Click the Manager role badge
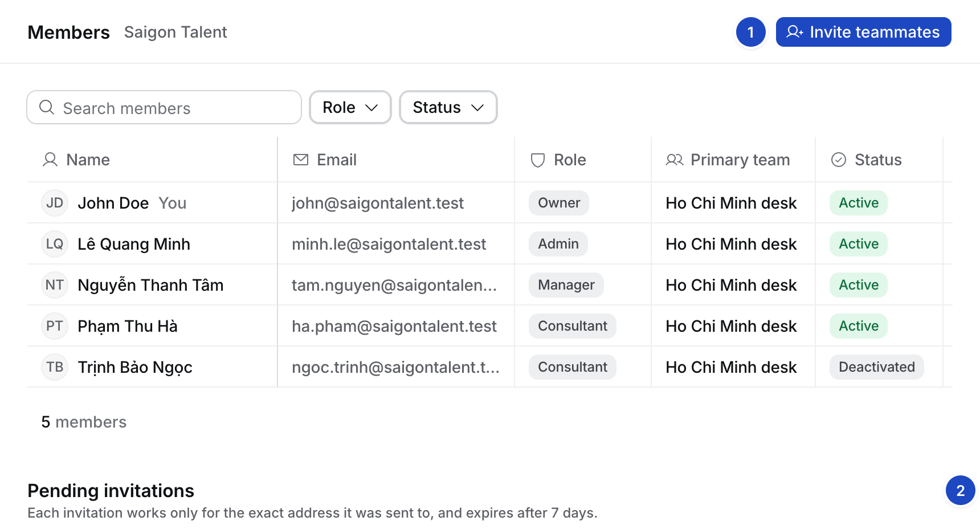Image resolution: width=980 pixels, height=529 pixels. 566,285
